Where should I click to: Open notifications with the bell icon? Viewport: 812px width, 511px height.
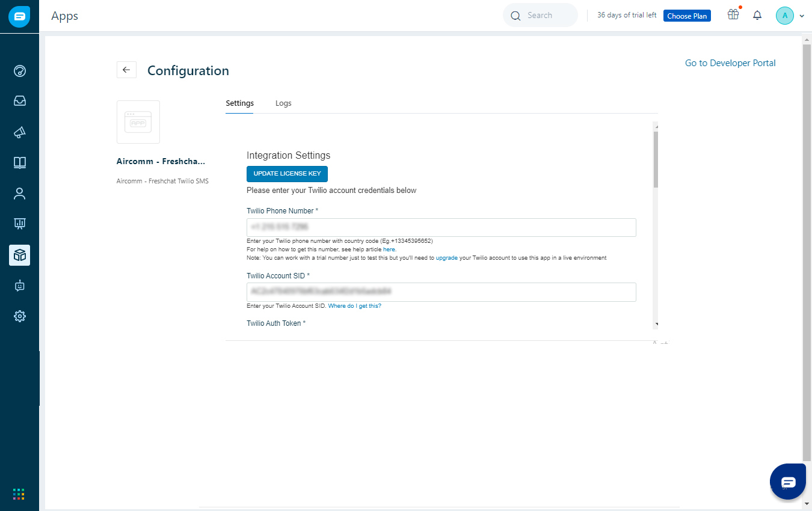pyautogui.click(x=757, y=15)
